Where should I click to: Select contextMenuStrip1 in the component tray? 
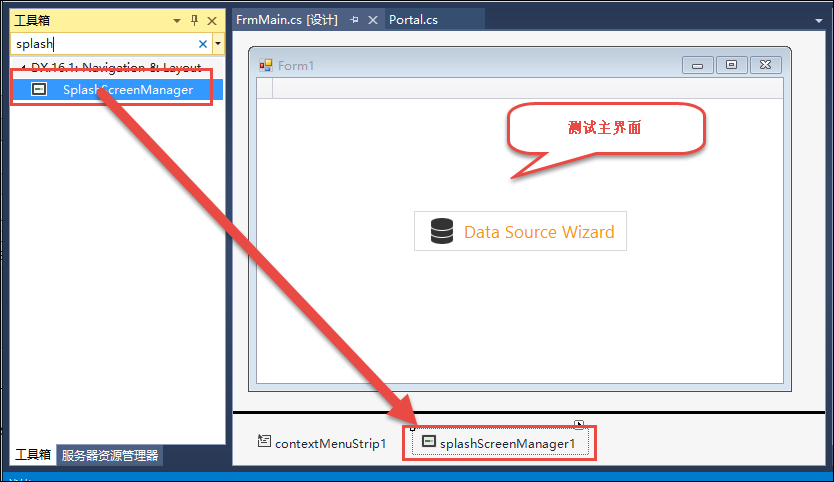point(322,443)
